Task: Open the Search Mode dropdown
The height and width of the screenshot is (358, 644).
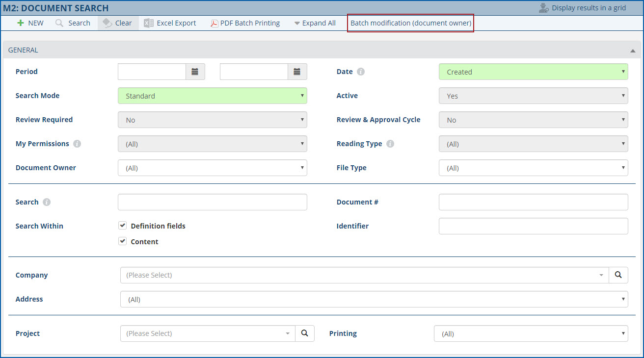Action: pos(213,96)
